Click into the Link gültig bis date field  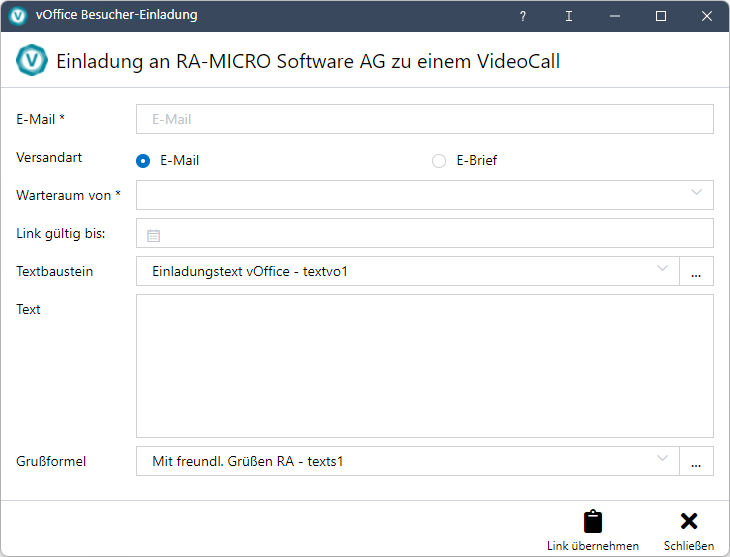click(425, 233)
